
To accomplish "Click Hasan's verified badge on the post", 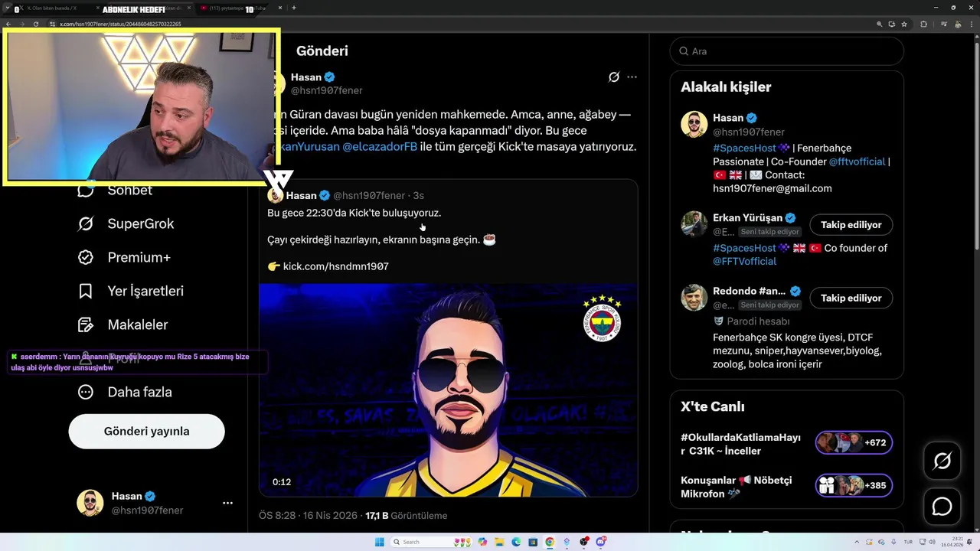I will coord(329,77).
